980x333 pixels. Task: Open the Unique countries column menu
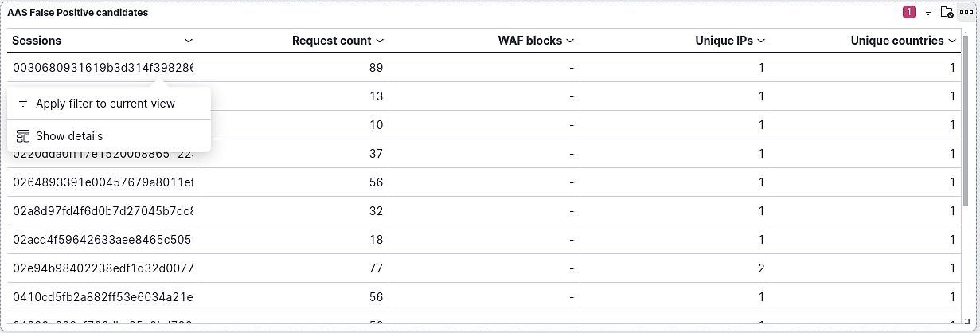point(952,41)
